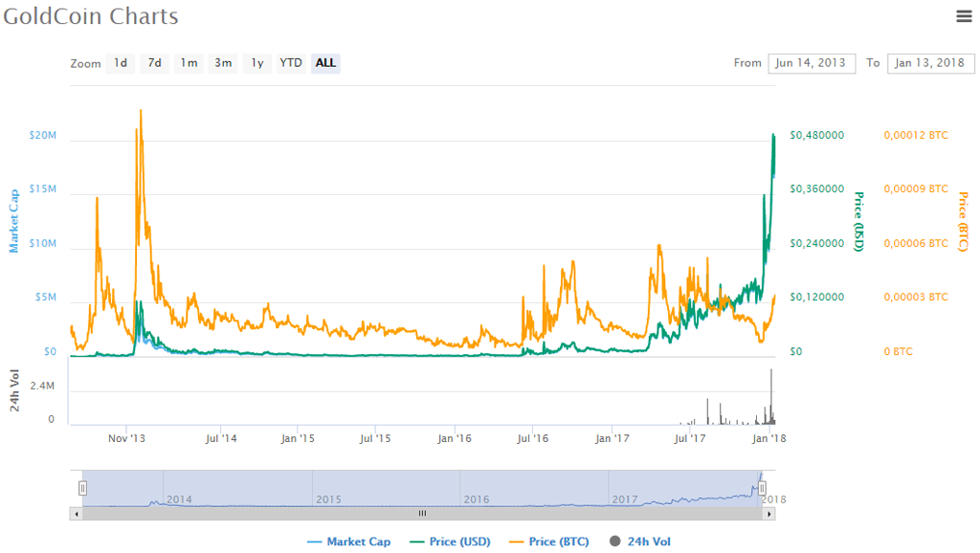980x553 pixels.
Task: Click the Market Cap axis title
Action: [13, 221]
